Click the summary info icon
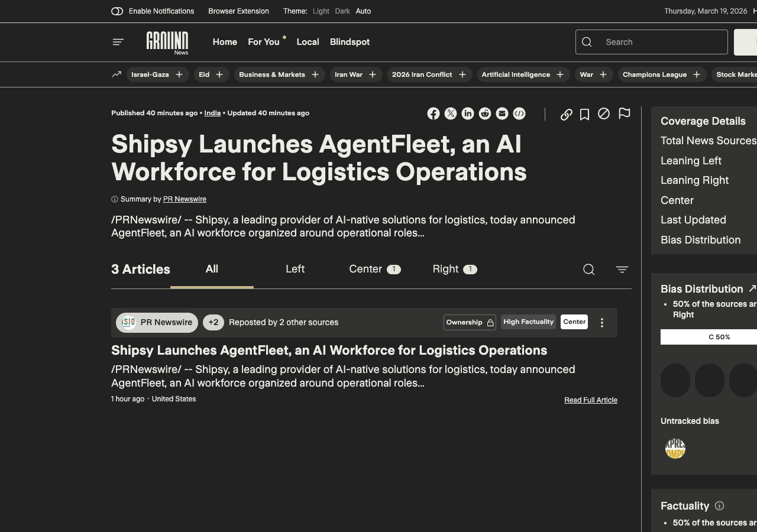The height and width of the screenshot is (532, 757). click(115, 199)
